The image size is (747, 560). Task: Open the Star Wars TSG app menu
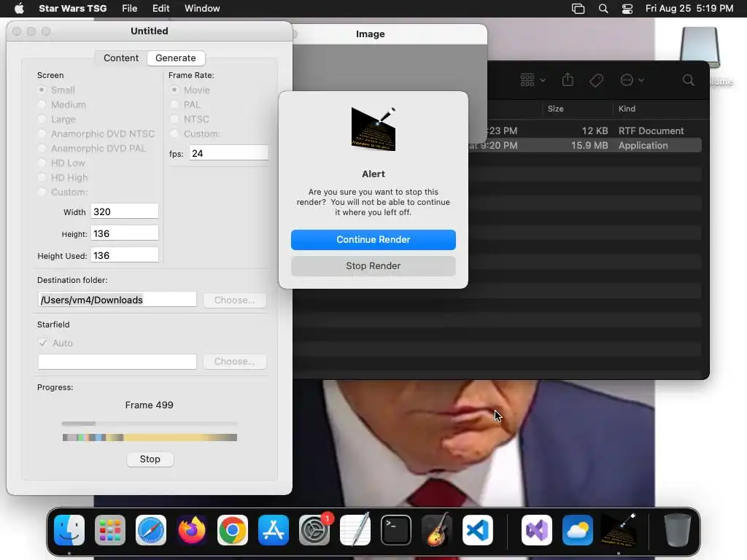(x=72, y=8)
